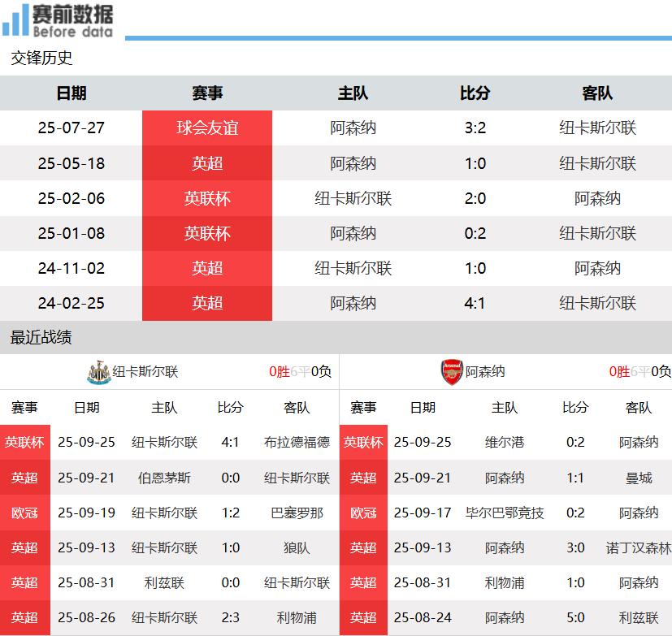Click the Newcastle United club crest
Screen dimensions: 672x636
pos(98,372)
